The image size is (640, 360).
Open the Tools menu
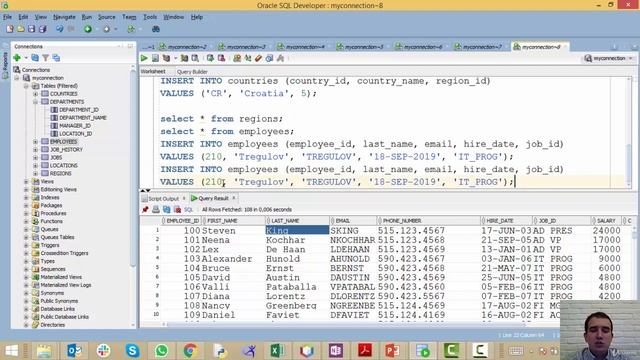click(x=150, y=17)
